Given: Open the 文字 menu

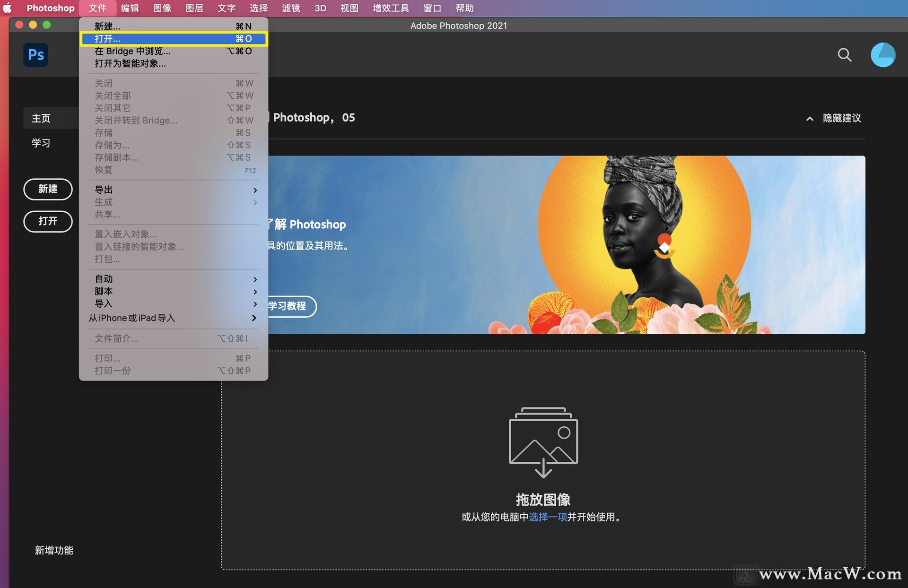Looking at the screenshot, I should click(x=227, y=8).
